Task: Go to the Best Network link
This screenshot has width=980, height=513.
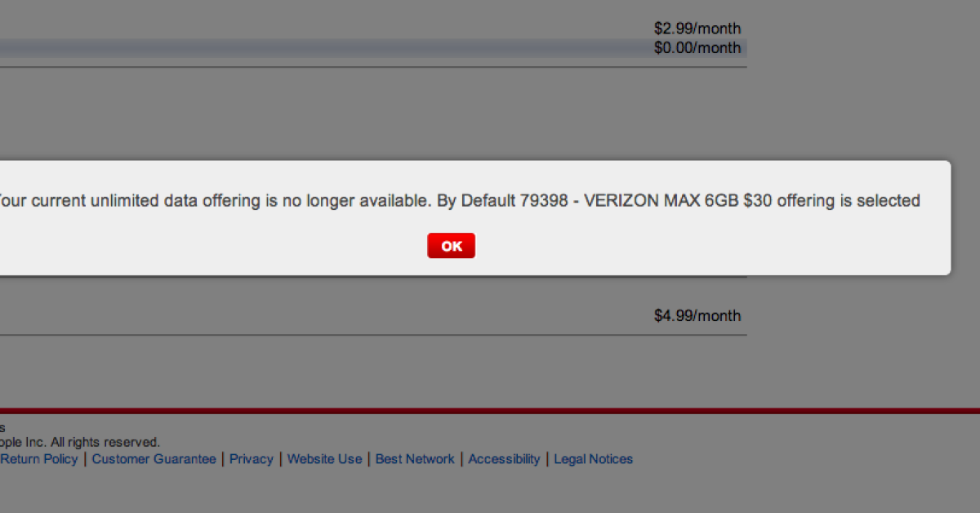Action: pos(415,459)
